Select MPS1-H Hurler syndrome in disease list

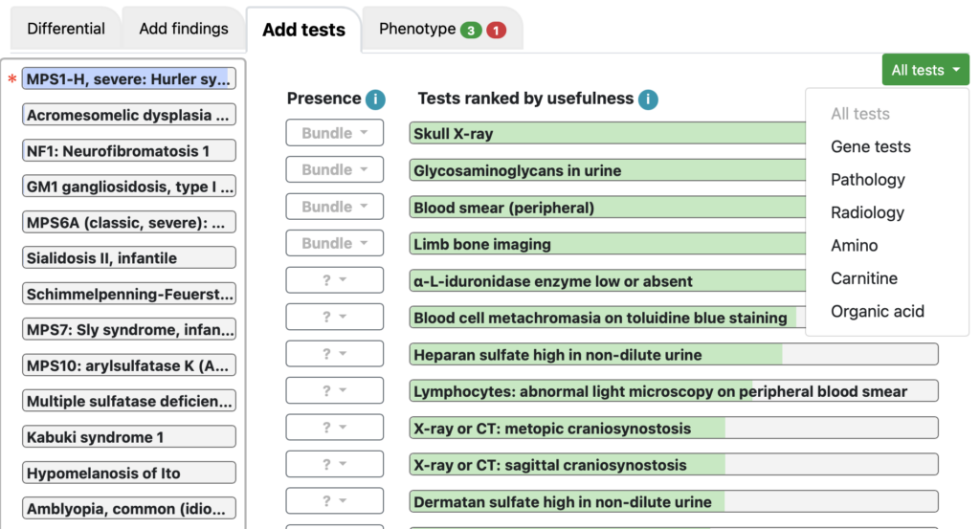(129, 78)
